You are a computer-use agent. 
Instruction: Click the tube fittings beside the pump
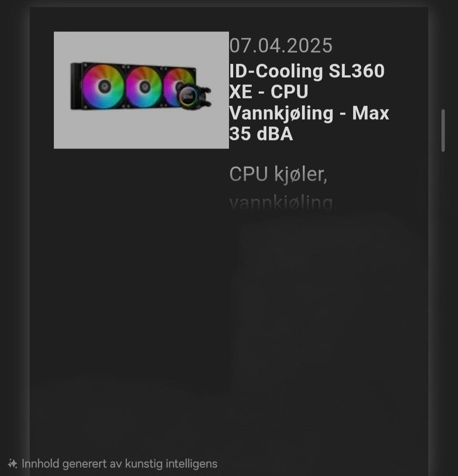pyautogui.click(x=205, y=97)
